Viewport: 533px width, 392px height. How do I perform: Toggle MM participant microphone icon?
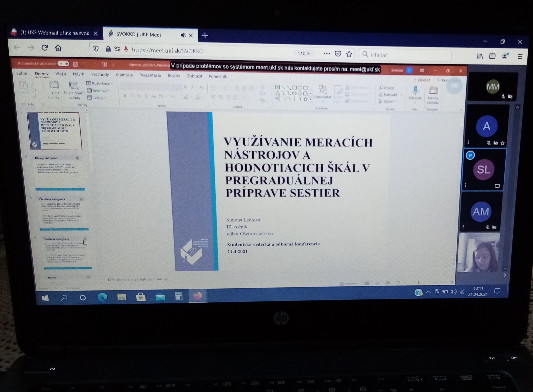503,96
